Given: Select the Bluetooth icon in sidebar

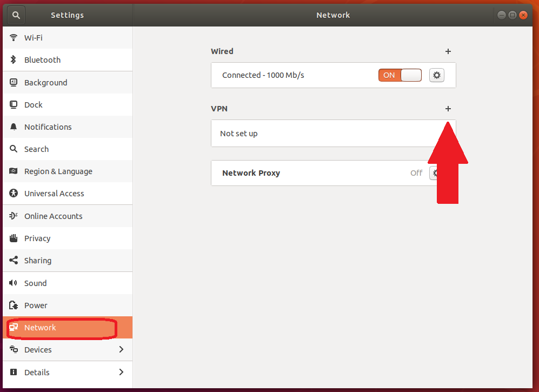Looking at the screenshot, I should [x=14, y=60].
